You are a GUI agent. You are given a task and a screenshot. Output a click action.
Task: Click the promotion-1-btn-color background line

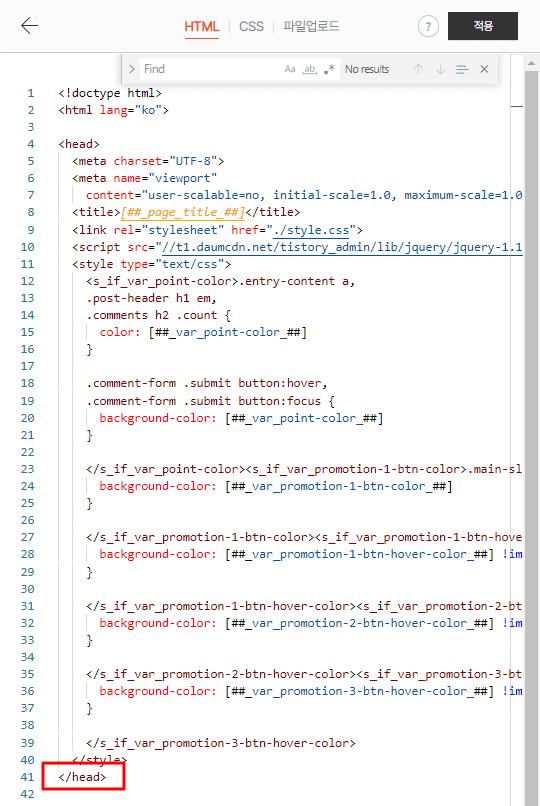pos(276,486)
